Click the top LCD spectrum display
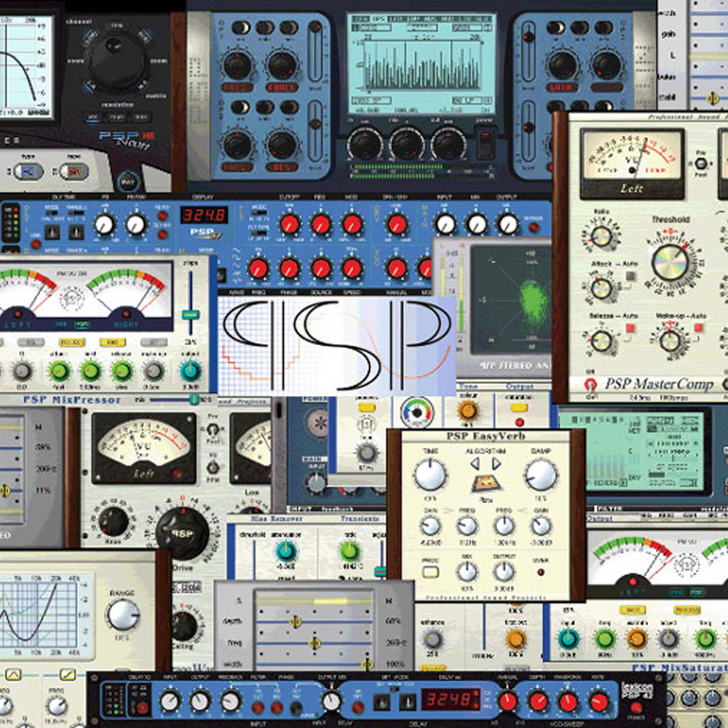This screenshot has height=728, width=728. tap(422, 63)
